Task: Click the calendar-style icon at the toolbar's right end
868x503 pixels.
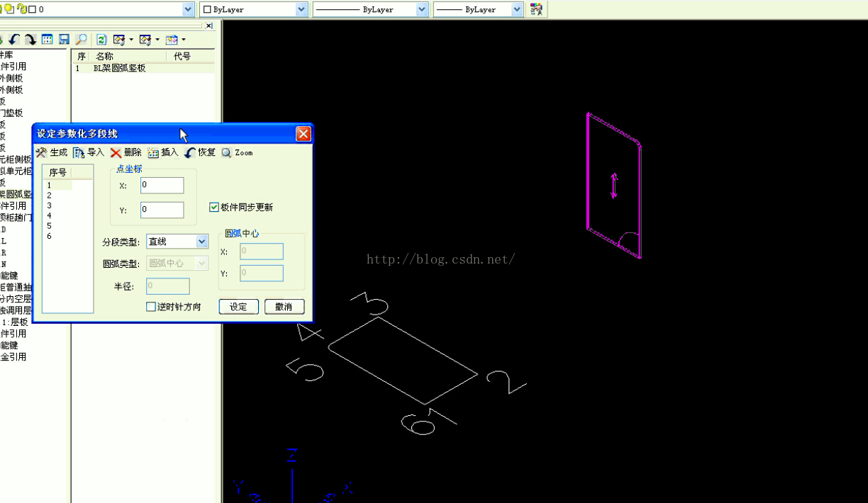Action: click(172, 40)
